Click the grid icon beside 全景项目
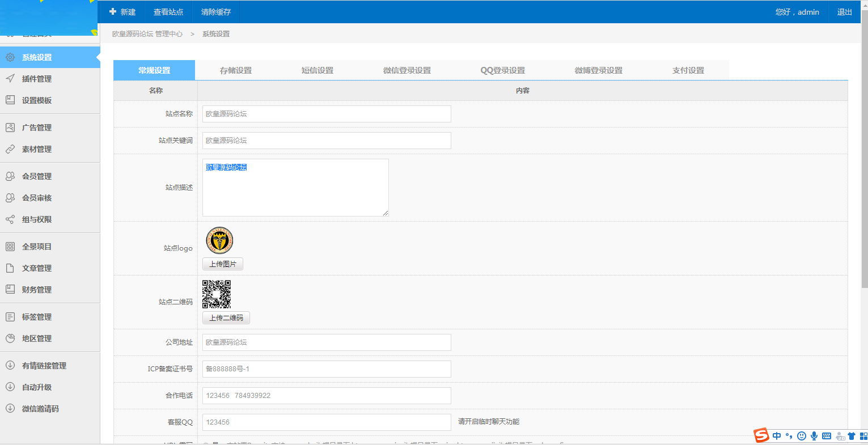868x445 pixels. (x=10, y=247)
